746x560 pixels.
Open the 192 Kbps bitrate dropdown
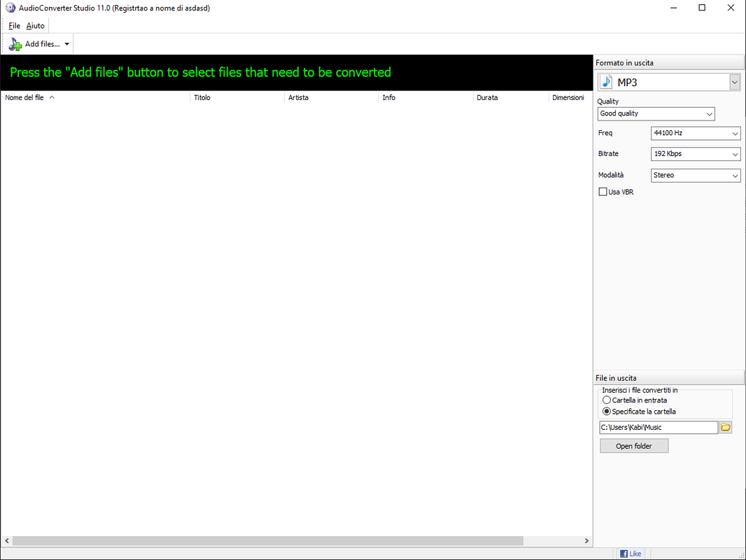(696, 154)
